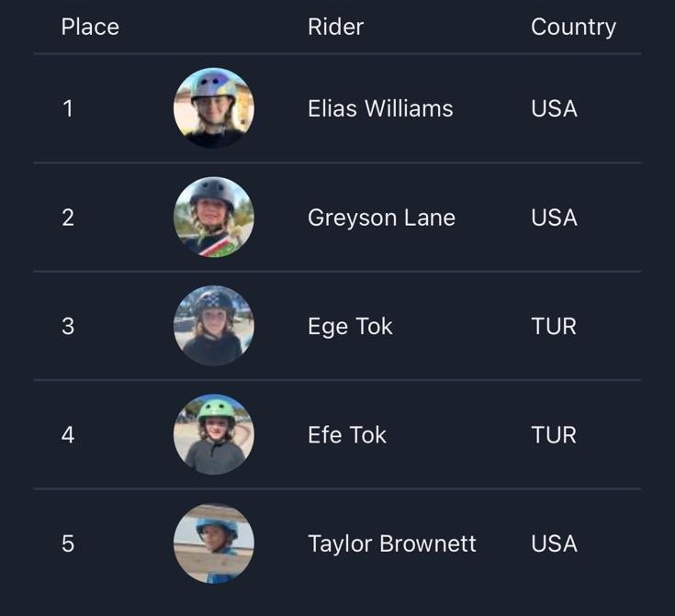The width and height of the screenshot is (675, 616).
Task: Click USA country for Taylor Brownett
Action: [554, 543]
